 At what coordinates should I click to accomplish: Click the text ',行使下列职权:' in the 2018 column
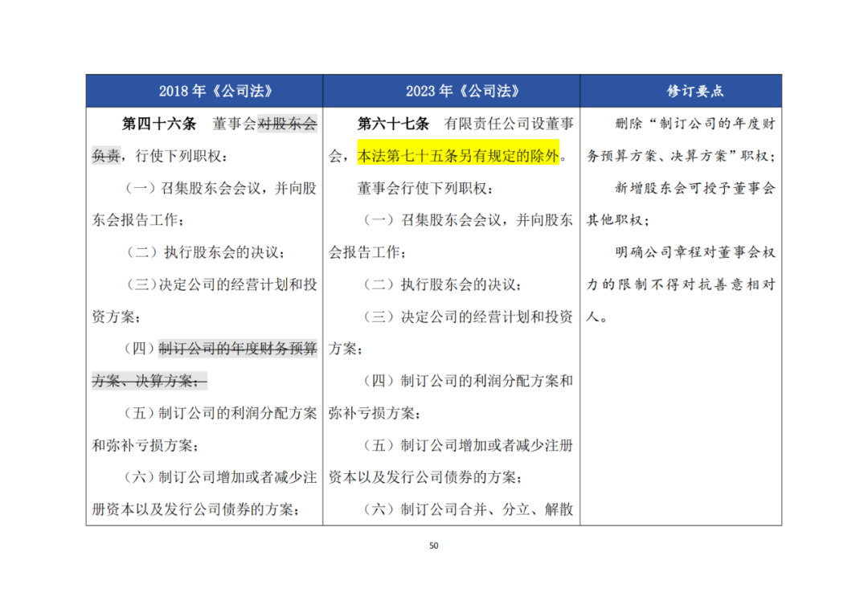175,156
